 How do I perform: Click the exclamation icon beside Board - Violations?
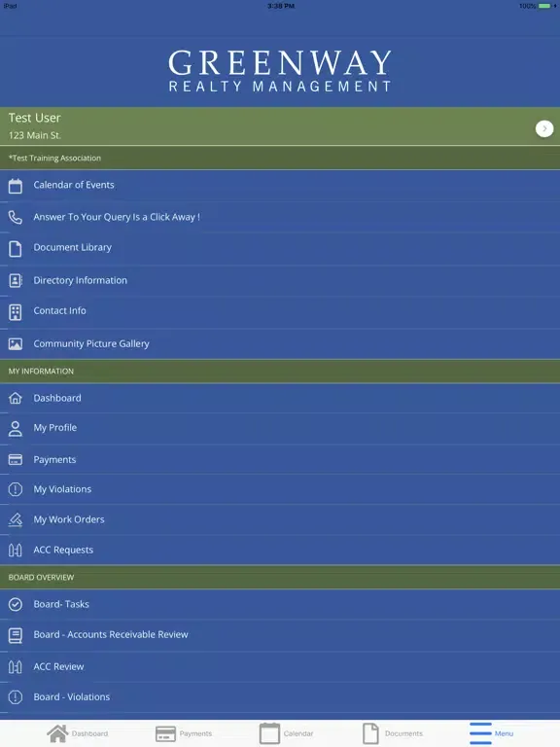coord(16,697)
